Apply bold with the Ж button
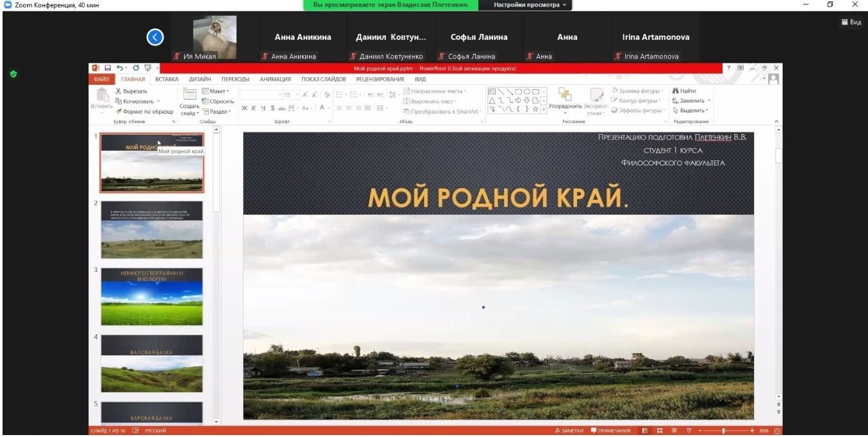The image size is (868, 437). [244, 108]
